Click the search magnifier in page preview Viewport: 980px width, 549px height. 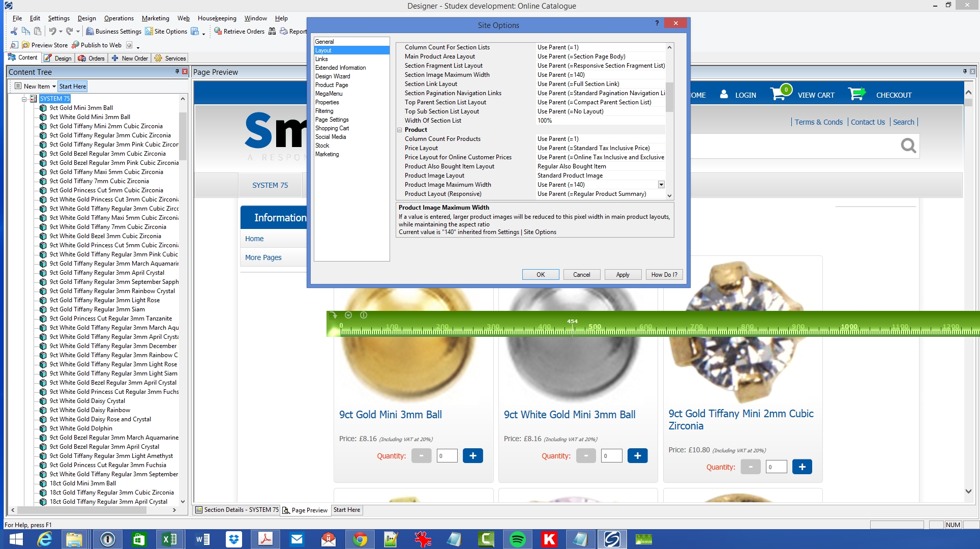click(908, 146)
